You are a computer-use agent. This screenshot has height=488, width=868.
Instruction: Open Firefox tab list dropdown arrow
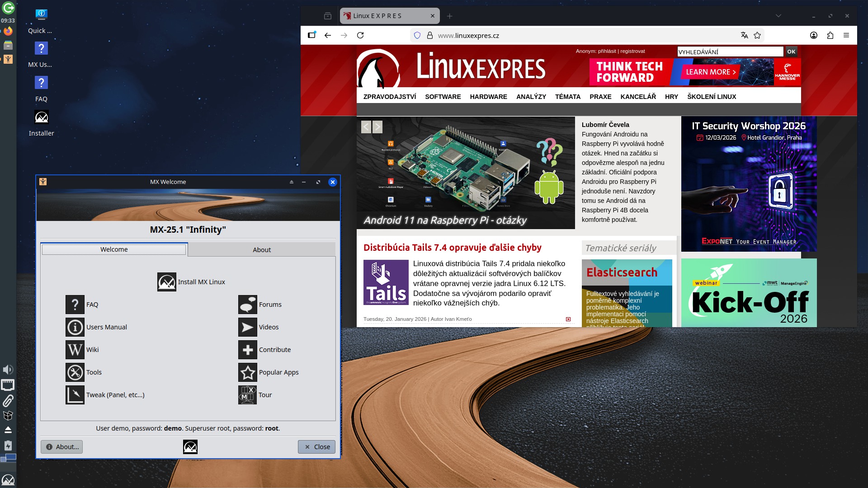778,16
